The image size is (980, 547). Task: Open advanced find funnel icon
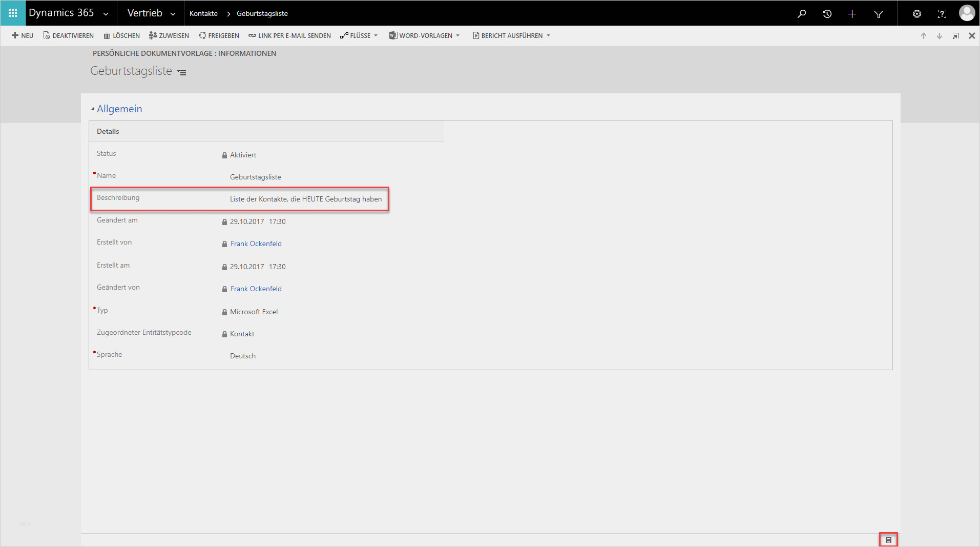879,14
